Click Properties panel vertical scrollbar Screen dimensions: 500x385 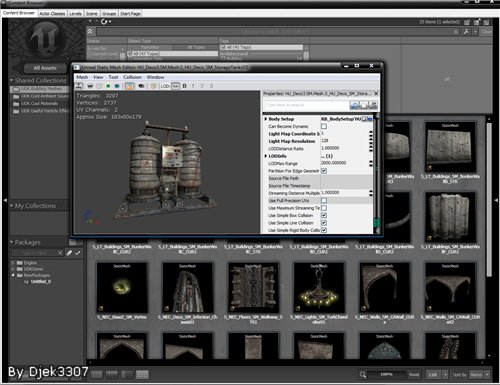377,173
